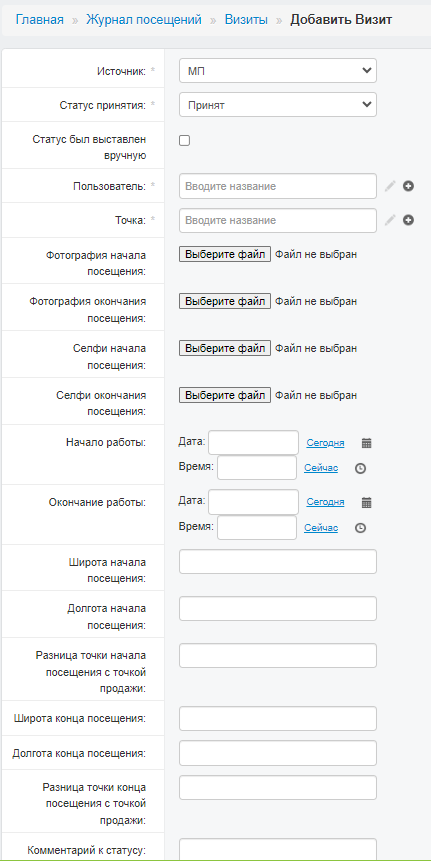Click the Пользователь name search field

point(278,186)
